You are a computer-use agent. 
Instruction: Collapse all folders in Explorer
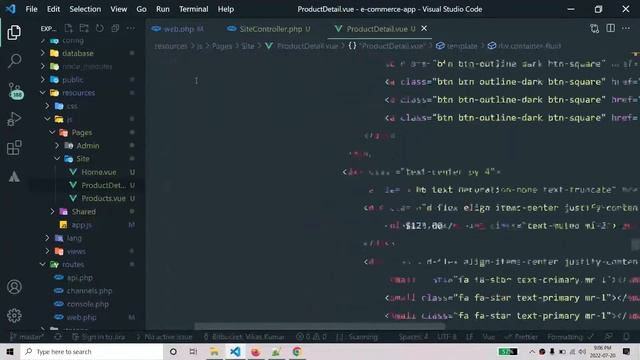click(115, 28)
